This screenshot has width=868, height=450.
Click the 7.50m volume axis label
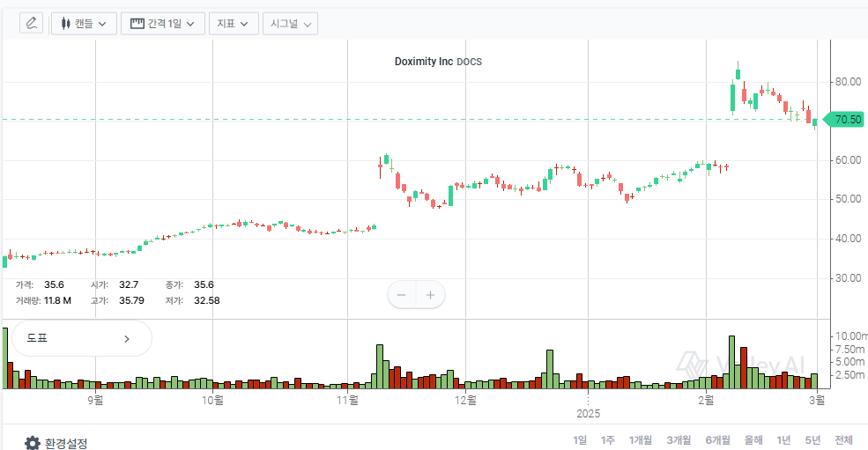(x=849, y=350)
